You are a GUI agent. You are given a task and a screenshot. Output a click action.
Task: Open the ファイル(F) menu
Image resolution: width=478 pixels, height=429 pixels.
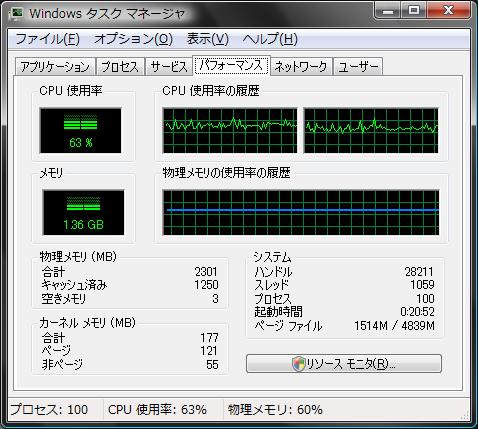coord(47,39)
